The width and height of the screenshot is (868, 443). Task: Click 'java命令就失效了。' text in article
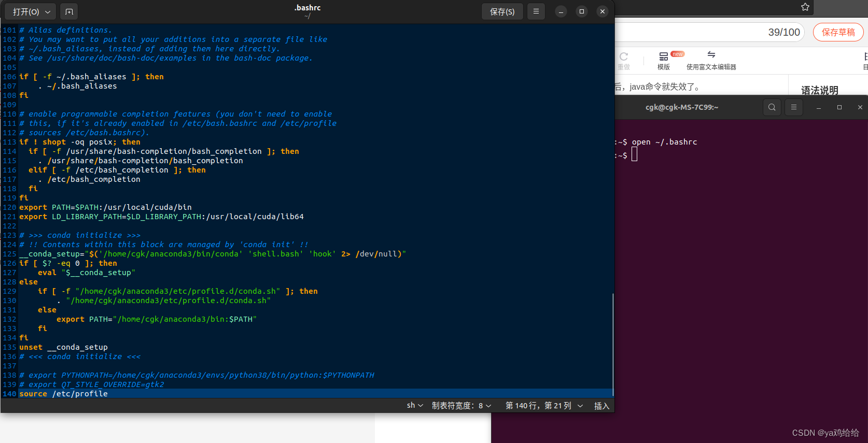(666, 87)
